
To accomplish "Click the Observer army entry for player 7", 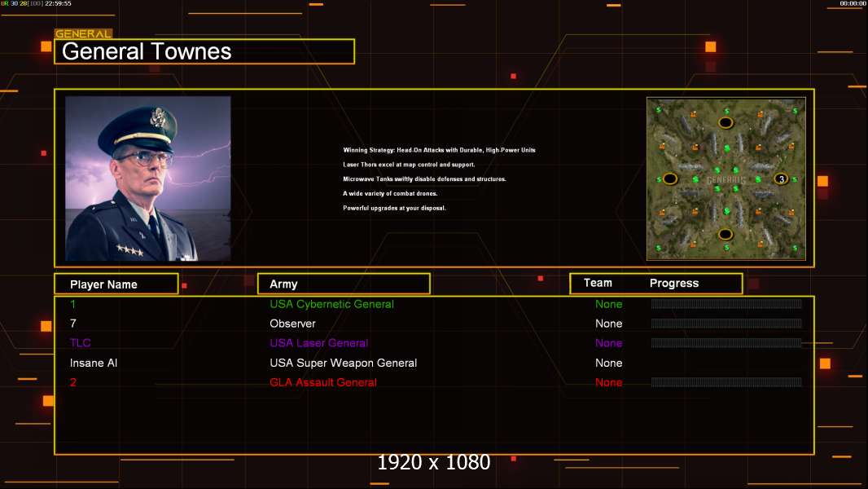I will point(292,324).
